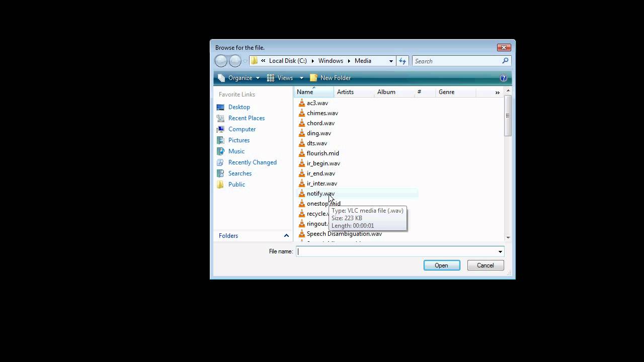This screenshot has width=644, height=362.
Task: Click the VLC icon beside flourish.mid
Action: pos(302,153)
